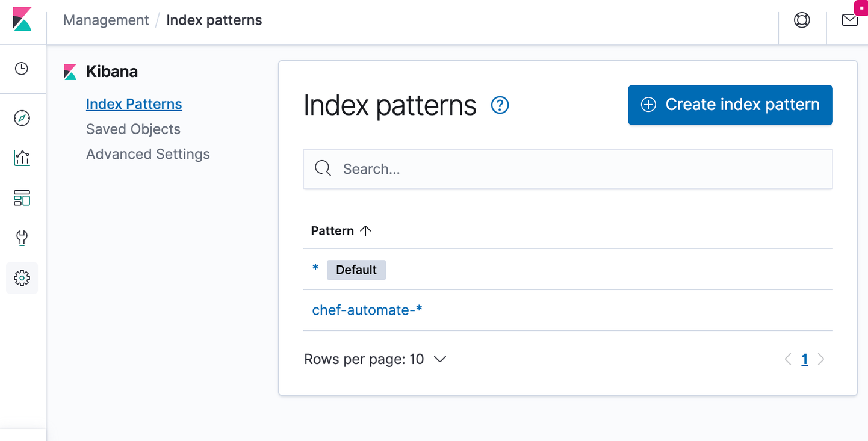The width and height of the screenshot is (868, 441).
Task: Click the Kibana logo in top corner
Action: [22, 20]
